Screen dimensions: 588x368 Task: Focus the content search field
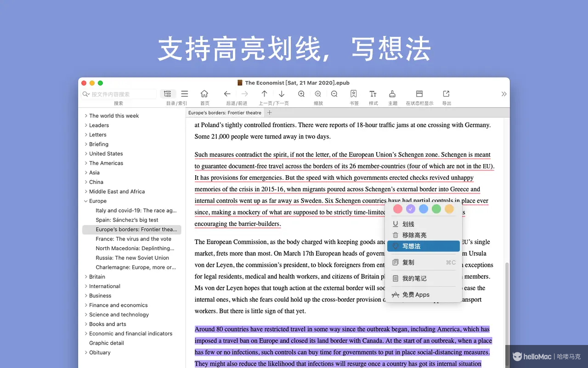coord(119,94)
